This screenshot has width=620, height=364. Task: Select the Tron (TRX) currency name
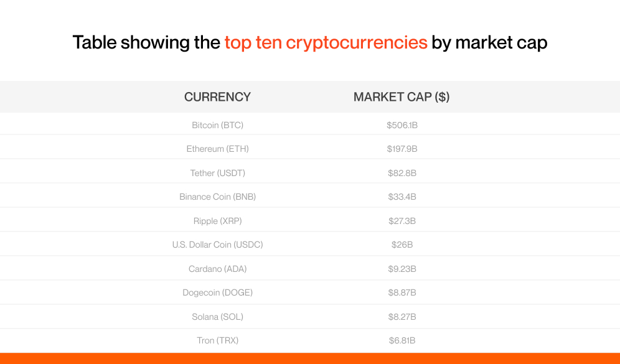point(217,340)
